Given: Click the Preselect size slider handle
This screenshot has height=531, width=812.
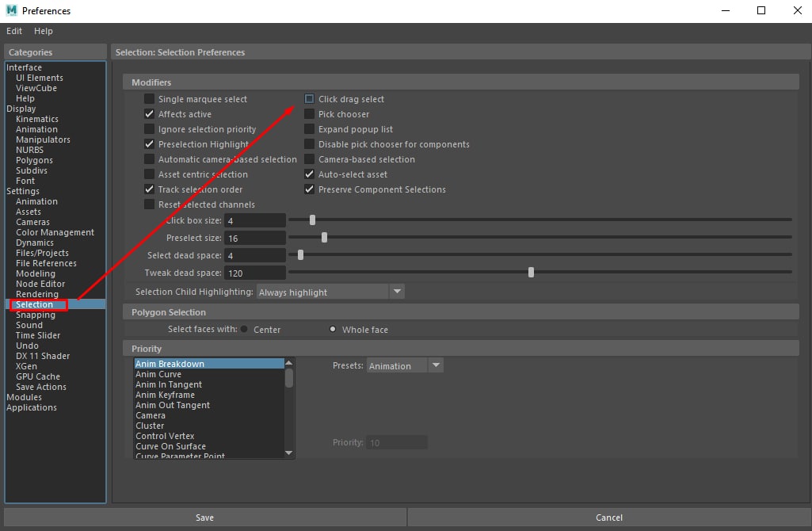Looking at the screenshot, I should tap(324, 237).
